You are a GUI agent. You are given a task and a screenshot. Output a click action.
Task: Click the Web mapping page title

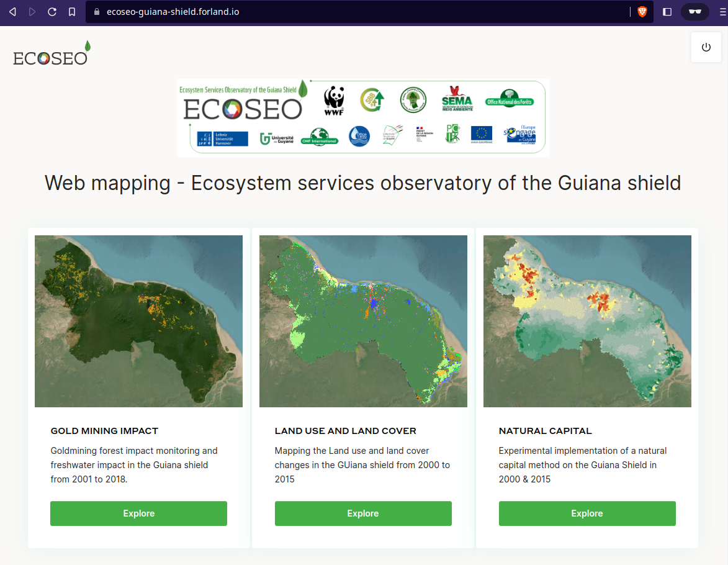pos(362,183)
